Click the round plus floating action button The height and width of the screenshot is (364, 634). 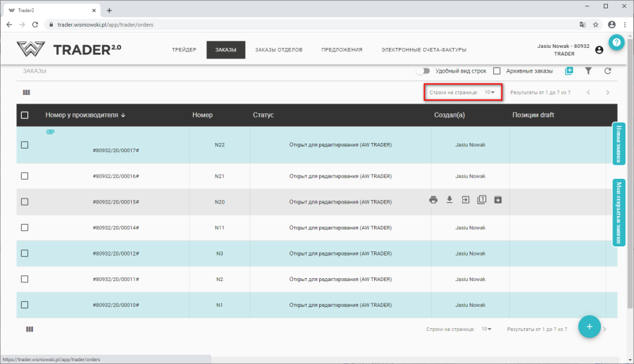tap(589, 327)
